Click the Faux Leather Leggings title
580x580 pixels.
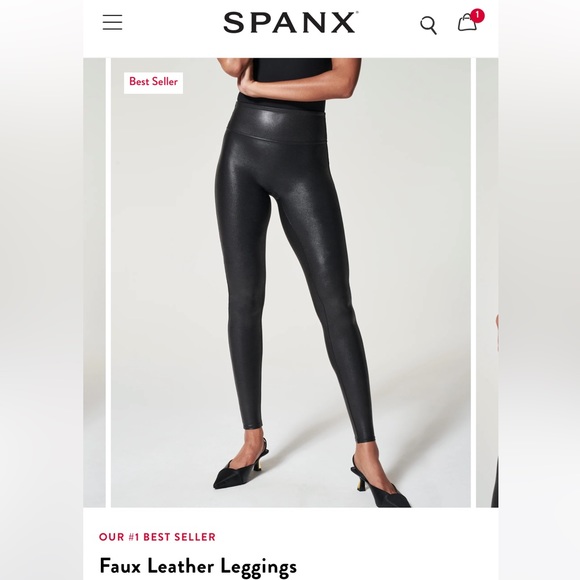pyautogui.click(x=198, y=566)
